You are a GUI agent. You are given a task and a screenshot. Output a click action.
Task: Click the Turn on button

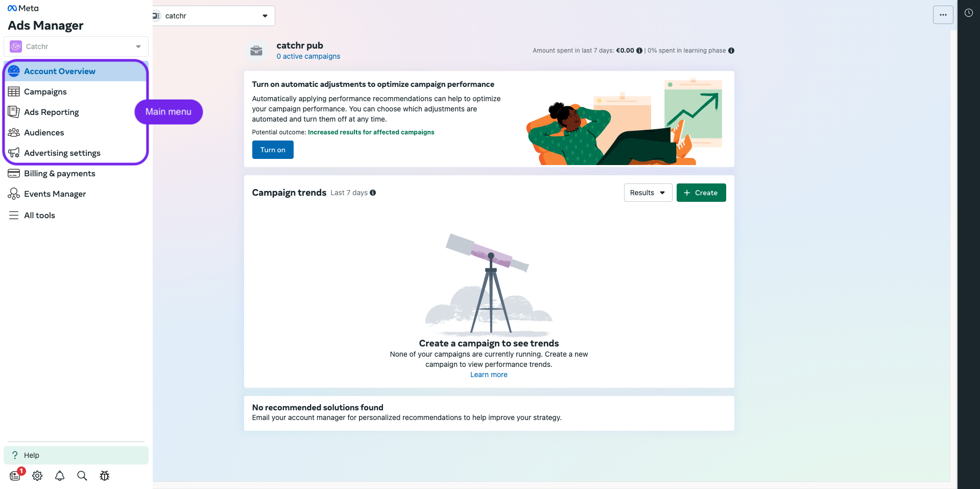(x=273, y=150)
